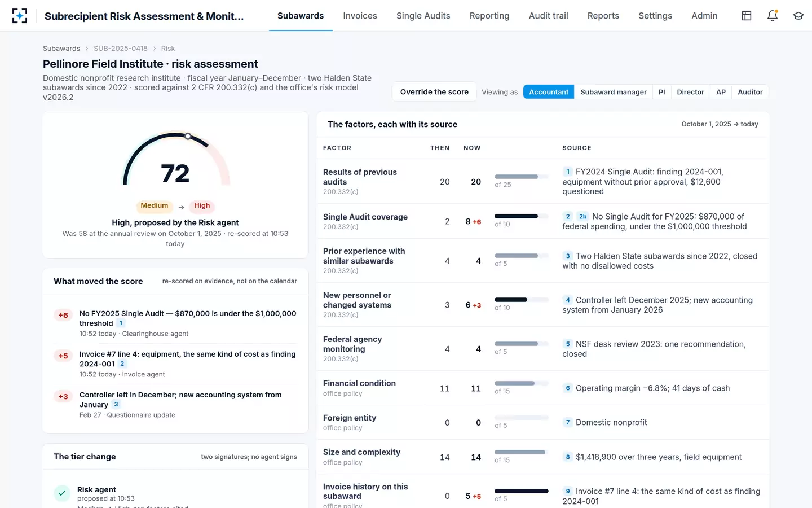Select the Settings tab
The width and height of the screenshot is (812, 508).
click(655, 16)
